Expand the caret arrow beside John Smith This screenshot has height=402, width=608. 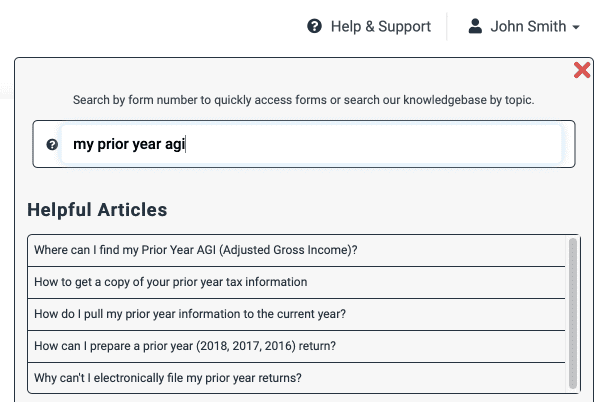[576, 27]
